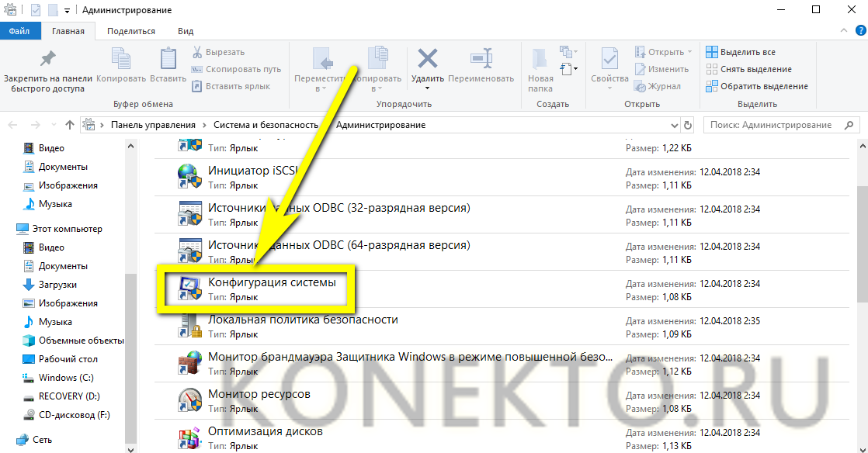Switch to the Вид tab
This screenshot has width=868, height=453.
pyautogui.click(x=186, y=31)
